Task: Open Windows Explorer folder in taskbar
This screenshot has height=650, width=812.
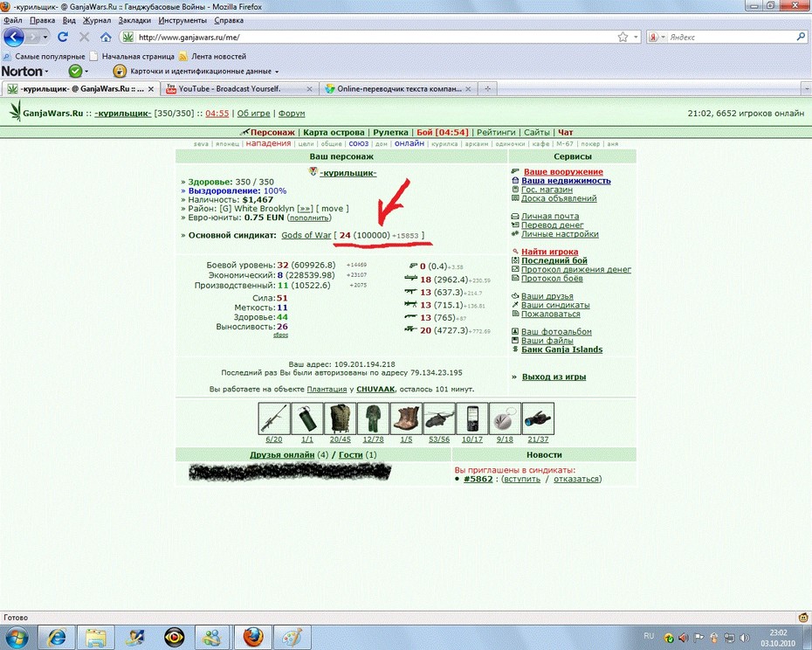Action: (96, 637)
